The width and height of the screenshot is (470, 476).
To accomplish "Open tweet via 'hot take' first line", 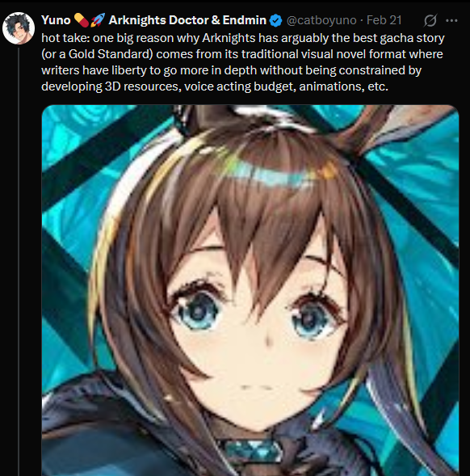I will tap(243, 38).
